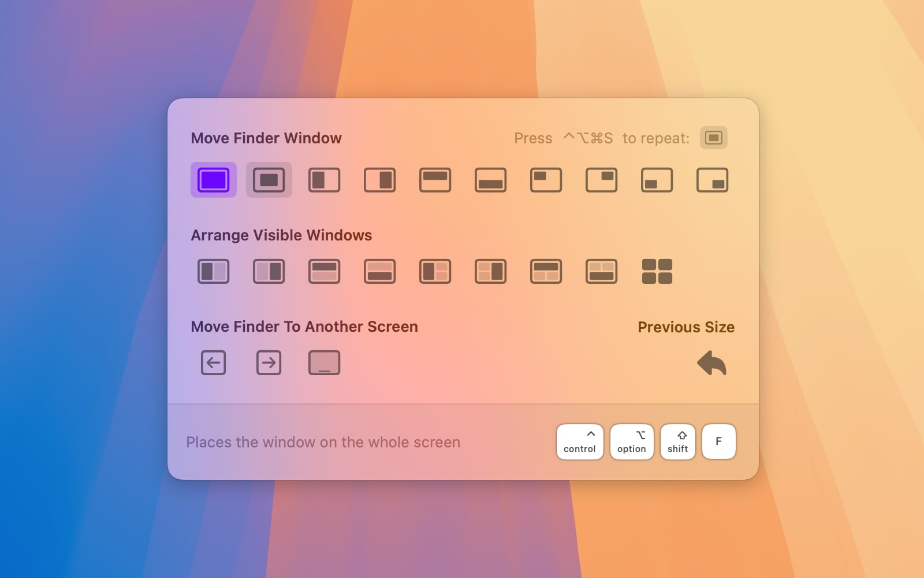Click the control key cap
This screenshot has width=924, height=578.
tap(580, 442)
